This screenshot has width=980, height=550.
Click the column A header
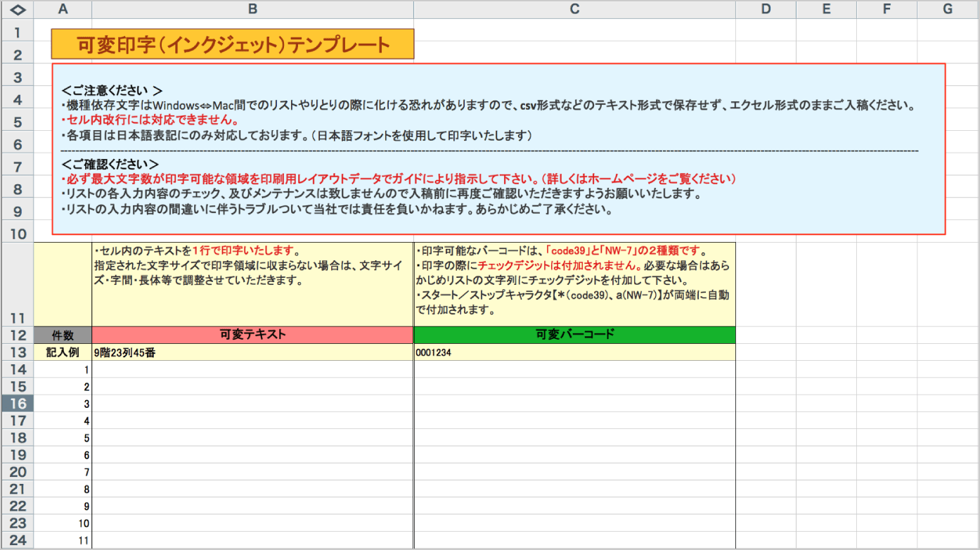pos(63,9)
